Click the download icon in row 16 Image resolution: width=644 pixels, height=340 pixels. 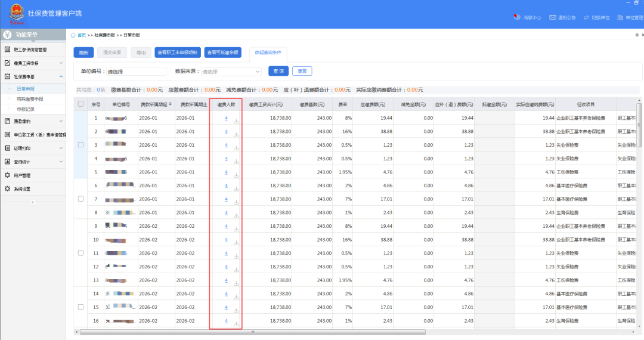(x=237, y=324)
